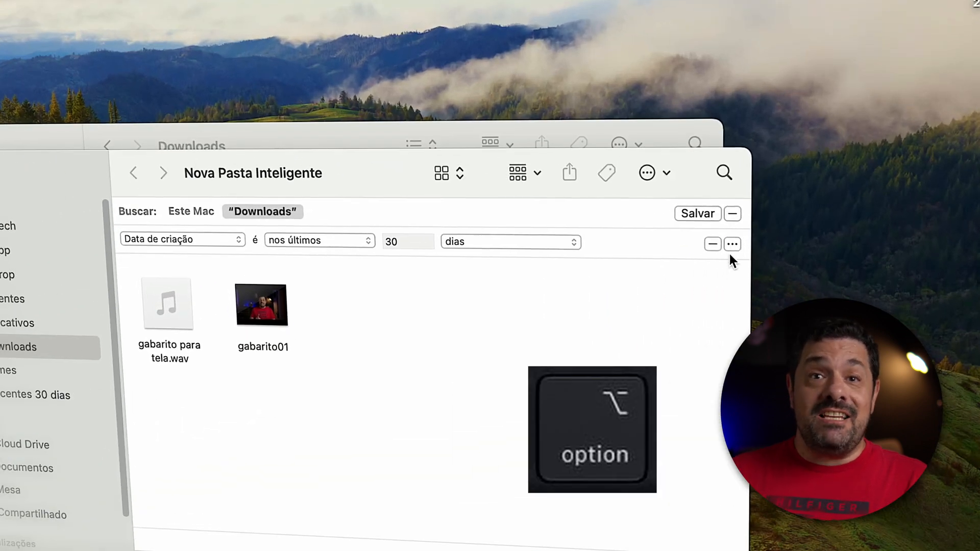980x551 pixels.
Task: Click the '30' days input field
Action: tap(407, 241)
